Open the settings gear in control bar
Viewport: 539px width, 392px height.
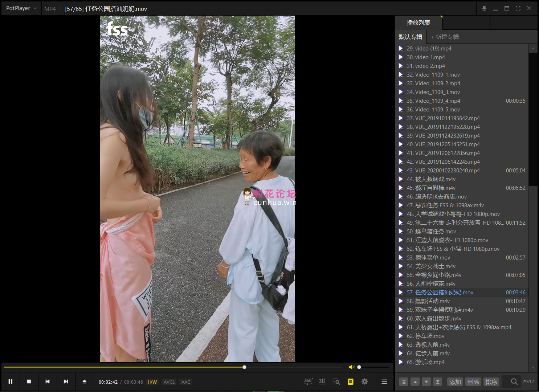coord(365,381)
